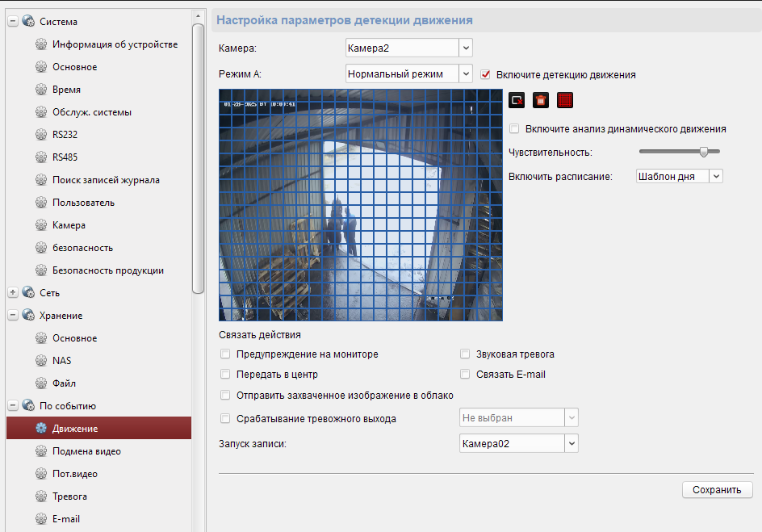The height and width of the screenshot is (532, 762).
Task: Click the gear icon beside NAS
Action: click(x=41, y=361)
